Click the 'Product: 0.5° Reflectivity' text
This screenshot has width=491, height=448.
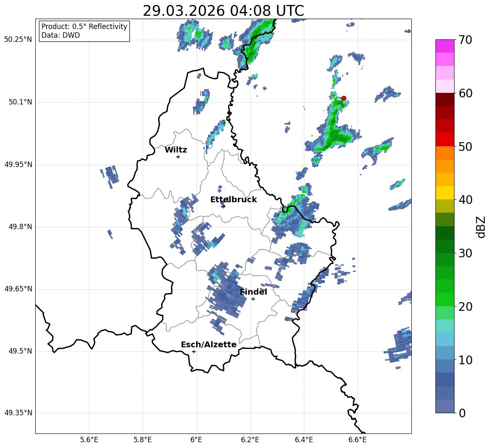[84, 26]
